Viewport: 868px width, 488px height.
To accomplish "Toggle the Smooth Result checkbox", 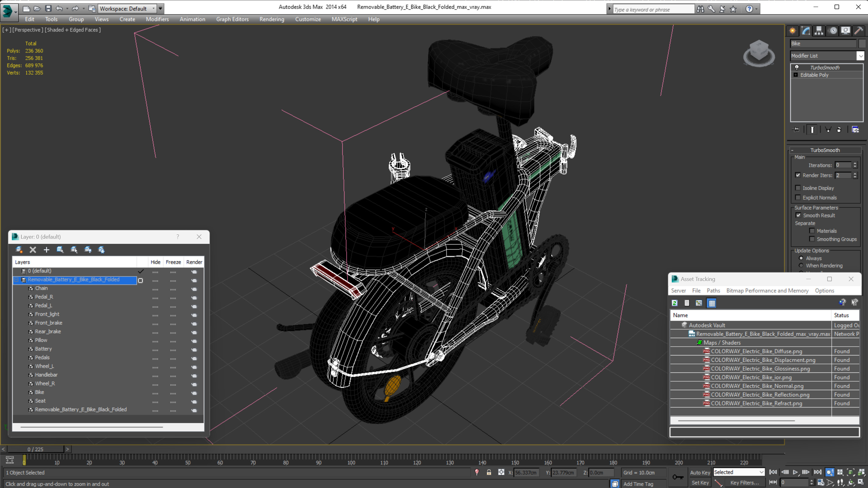I will (x=798, y=215).
